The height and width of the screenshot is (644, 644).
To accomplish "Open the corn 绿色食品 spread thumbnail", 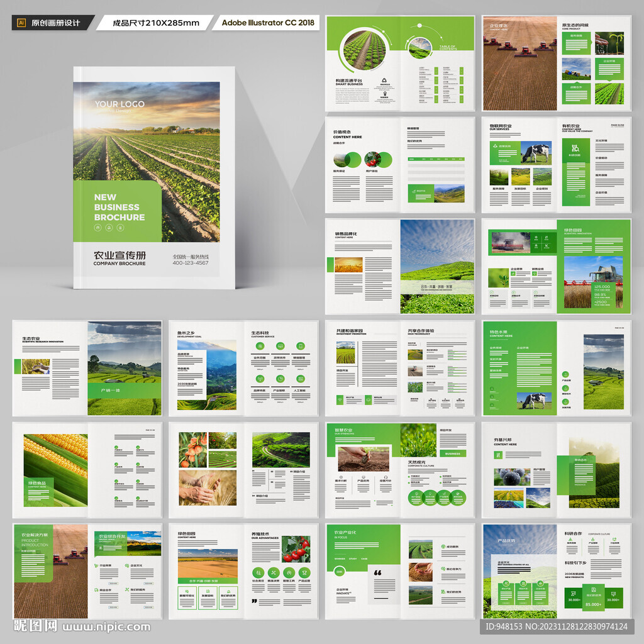I will [87, 470].
